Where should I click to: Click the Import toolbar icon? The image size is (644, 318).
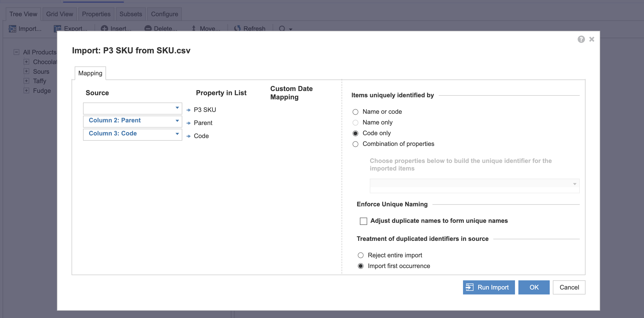12,29
